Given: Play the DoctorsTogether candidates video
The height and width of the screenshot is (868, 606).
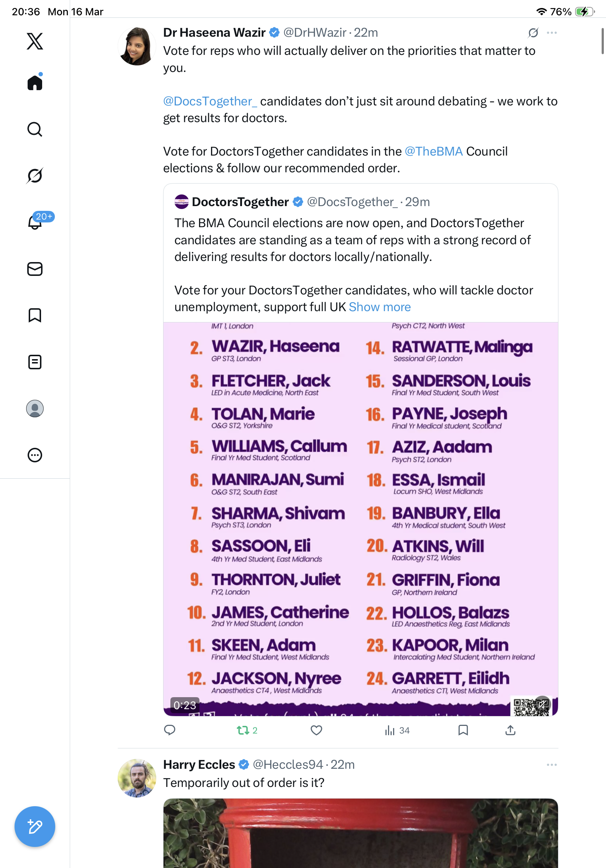Looking at the screenshot, I should click(x=360, y=519).
